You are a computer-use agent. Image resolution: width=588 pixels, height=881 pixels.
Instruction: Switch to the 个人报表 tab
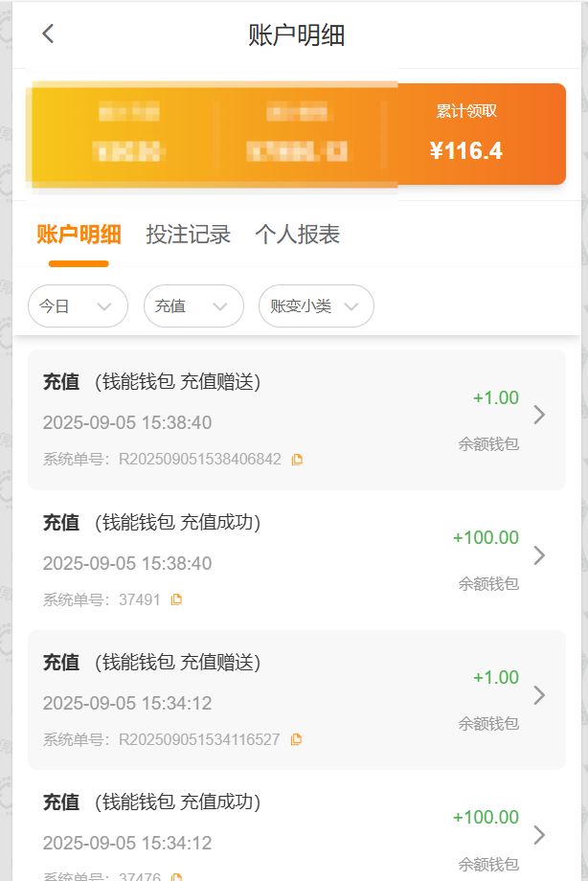[297, 235]
